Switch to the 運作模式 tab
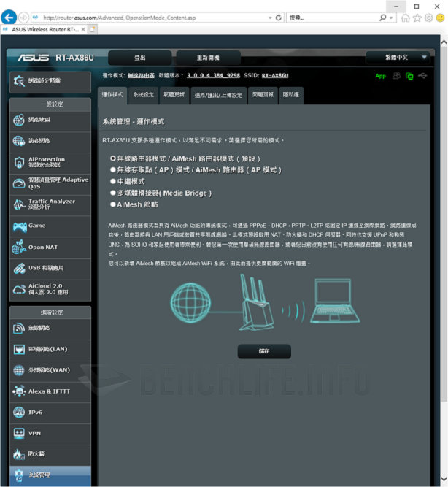 112,95
